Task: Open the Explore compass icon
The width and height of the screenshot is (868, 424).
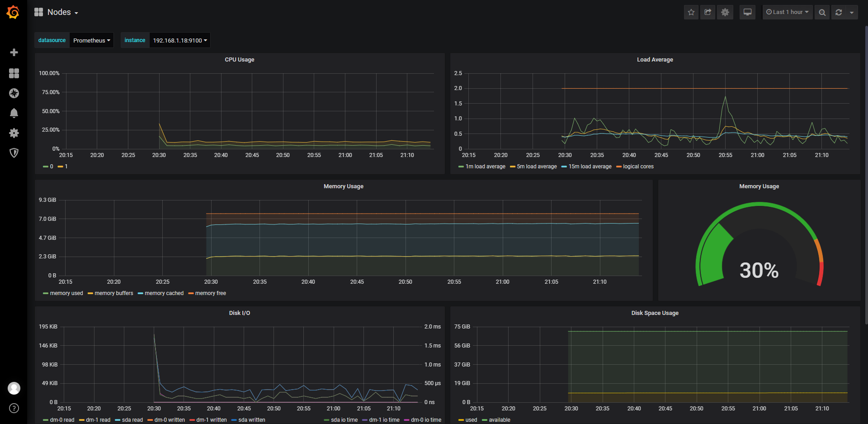Action: (14, 93)
